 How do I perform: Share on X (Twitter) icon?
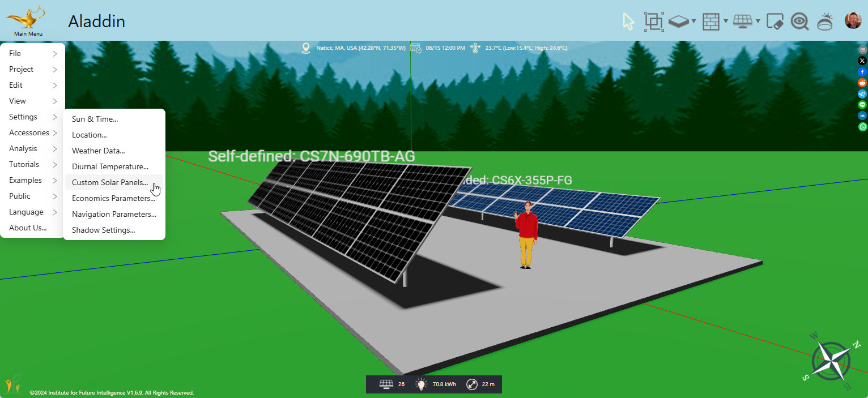[862, 61]
